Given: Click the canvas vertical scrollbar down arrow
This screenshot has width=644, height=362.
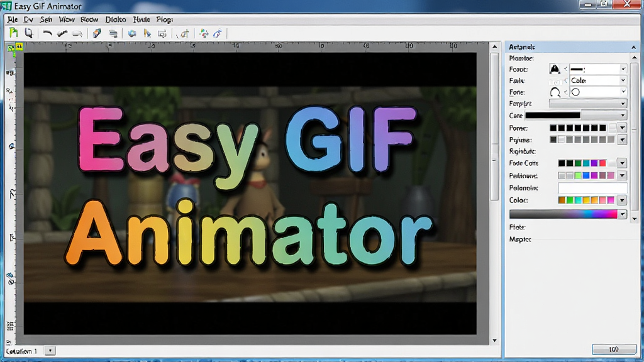Looking at the screenshot, I should click(494, 340).
